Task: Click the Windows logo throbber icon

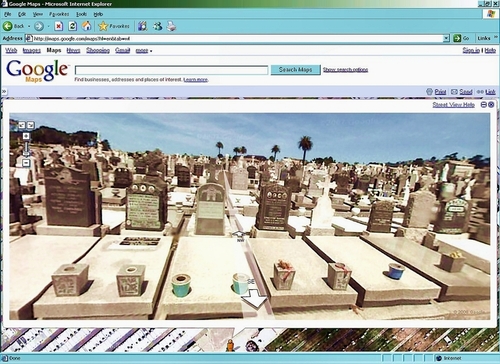Action: tap(491, 14)
